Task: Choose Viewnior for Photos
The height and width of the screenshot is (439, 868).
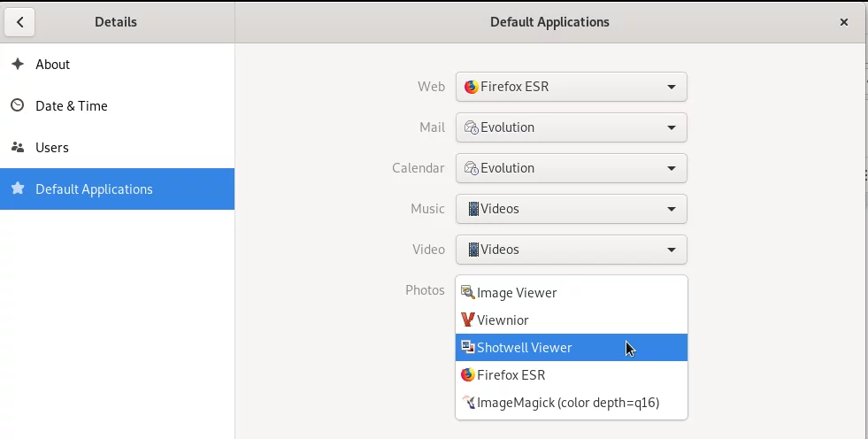Action: [x=572, y=320]
